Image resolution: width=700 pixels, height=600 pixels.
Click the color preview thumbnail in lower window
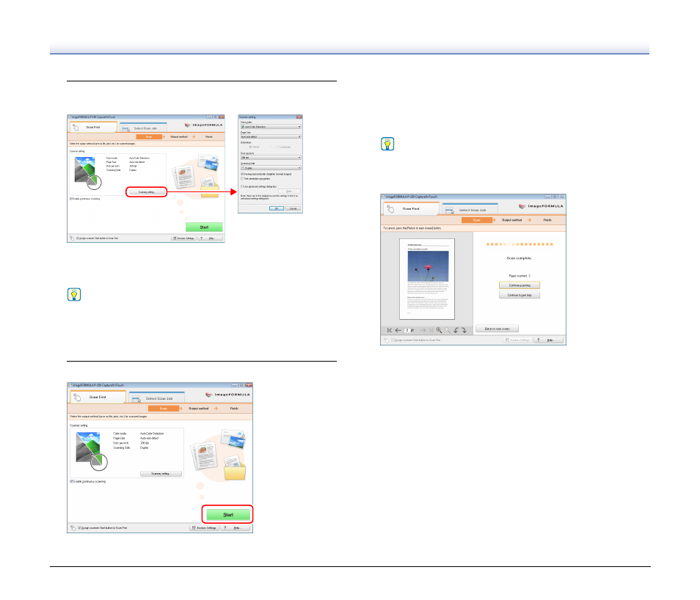(x=92, y=451)
